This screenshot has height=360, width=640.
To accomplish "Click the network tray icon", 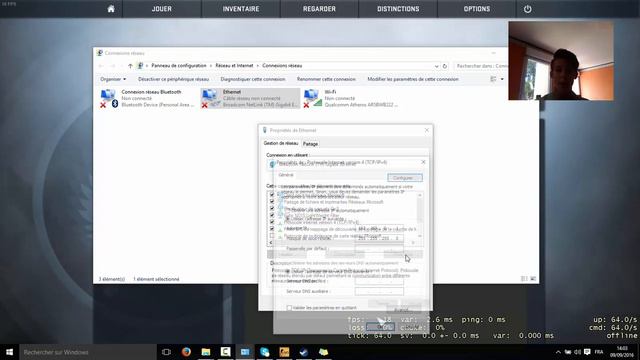I will [568, 352].
